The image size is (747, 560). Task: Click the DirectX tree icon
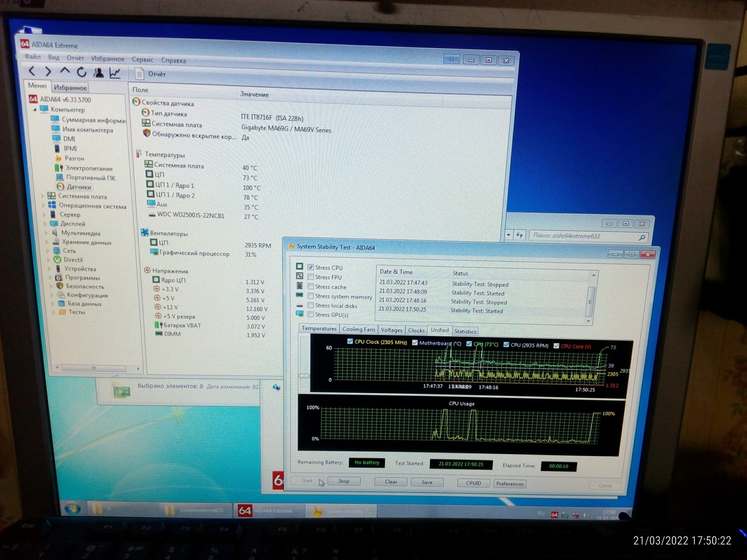coord(57,259)
